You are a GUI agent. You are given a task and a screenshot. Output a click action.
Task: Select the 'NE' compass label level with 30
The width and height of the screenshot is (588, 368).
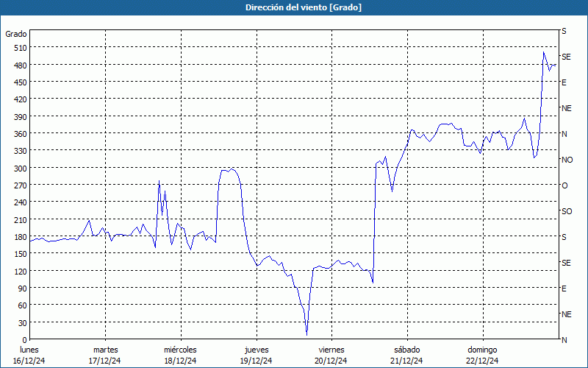(567, 314)
